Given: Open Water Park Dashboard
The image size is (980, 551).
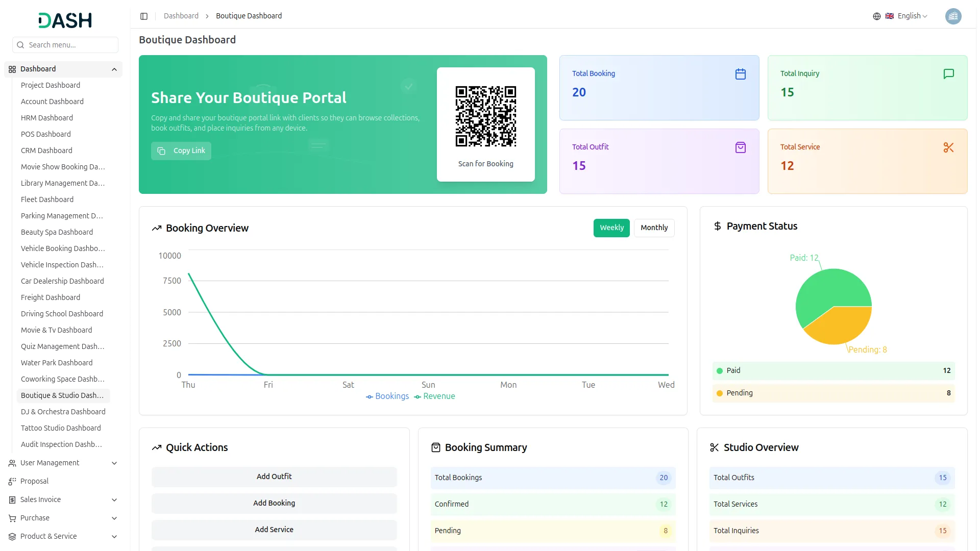Looking at the screenshot, I should coord(57,363).
